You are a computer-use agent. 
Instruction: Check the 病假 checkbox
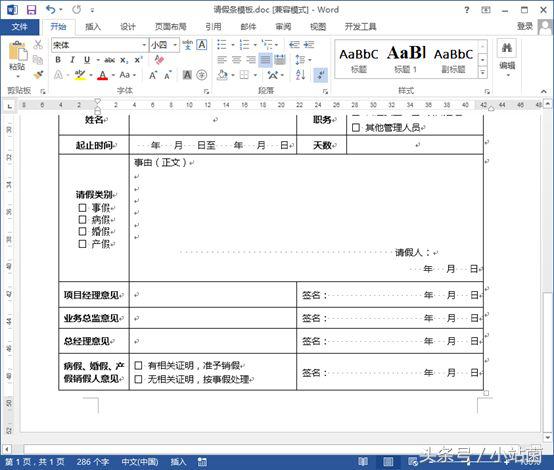click(x=82, y=219)
